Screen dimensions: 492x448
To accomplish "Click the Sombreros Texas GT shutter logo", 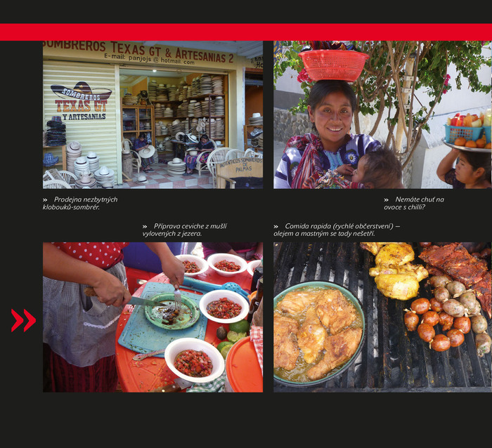I will (81, 101).
